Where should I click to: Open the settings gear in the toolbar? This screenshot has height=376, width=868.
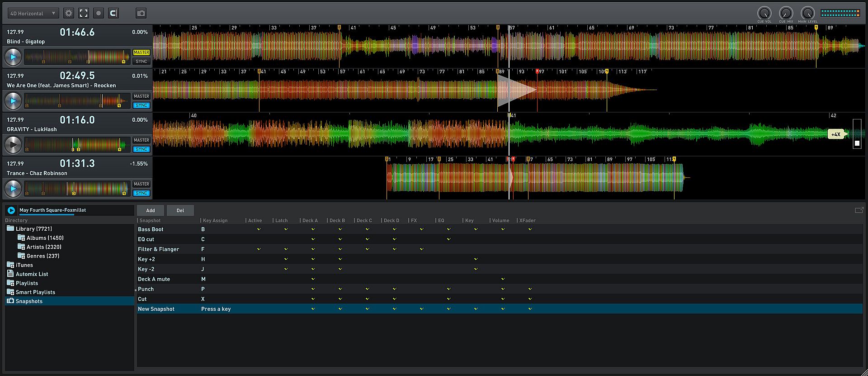pos(69,13)
